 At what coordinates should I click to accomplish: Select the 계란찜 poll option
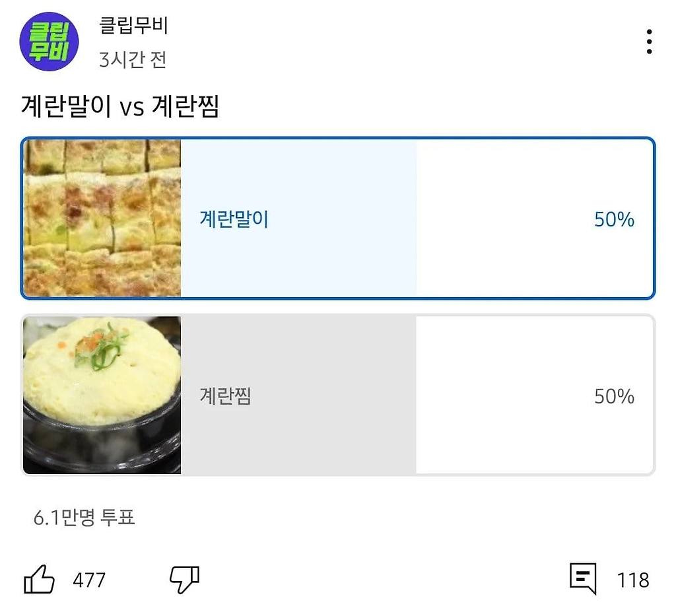[x=338, y=394]
